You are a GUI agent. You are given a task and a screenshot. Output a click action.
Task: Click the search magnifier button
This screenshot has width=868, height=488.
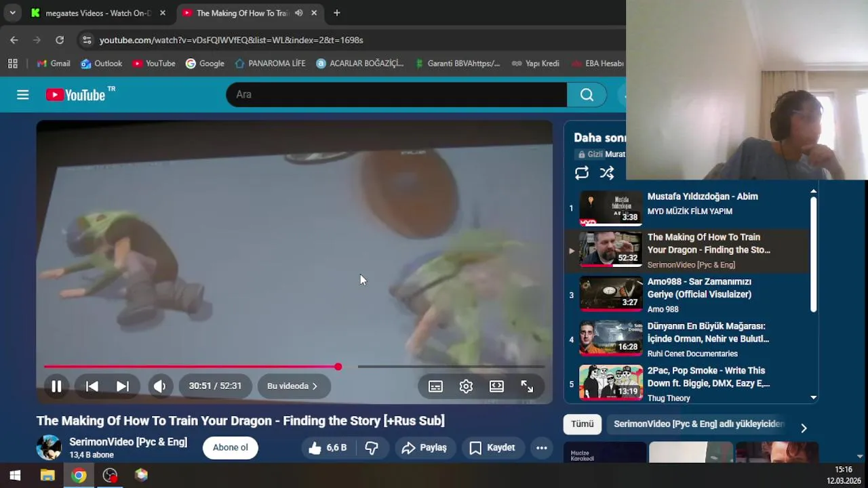click(587, 95)
